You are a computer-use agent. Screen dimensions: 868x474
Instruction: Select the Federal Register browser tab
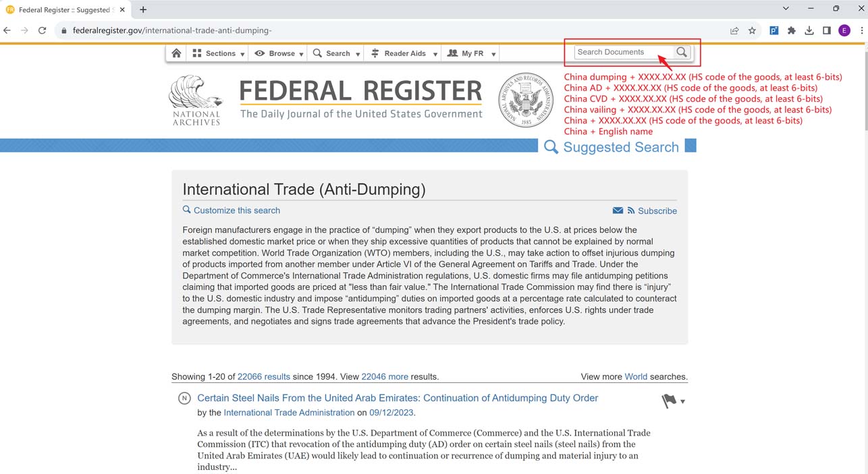tap(66, 10)
